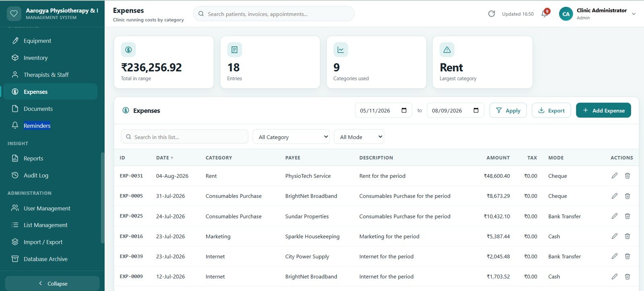Click amount ₹48,600.40

click(x=497, y=176)
